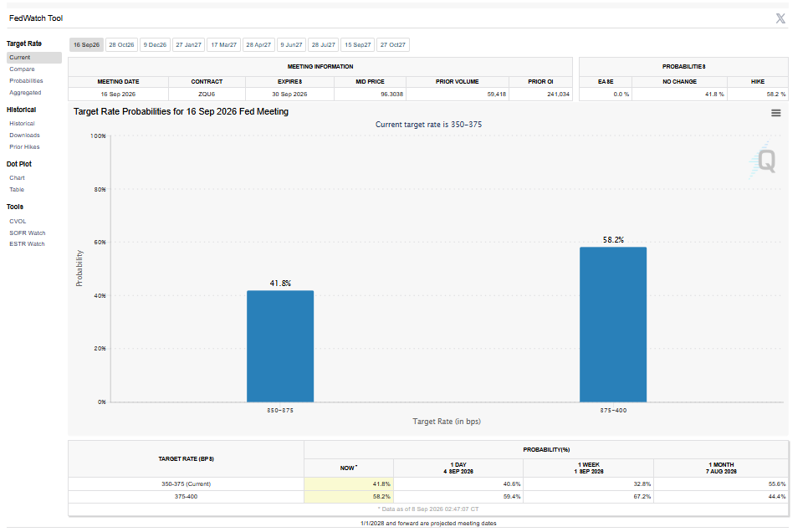Screen dimensions: 808x532
Task: Select the 27 Oct27 meeting tab
Action: click(393, 45)
